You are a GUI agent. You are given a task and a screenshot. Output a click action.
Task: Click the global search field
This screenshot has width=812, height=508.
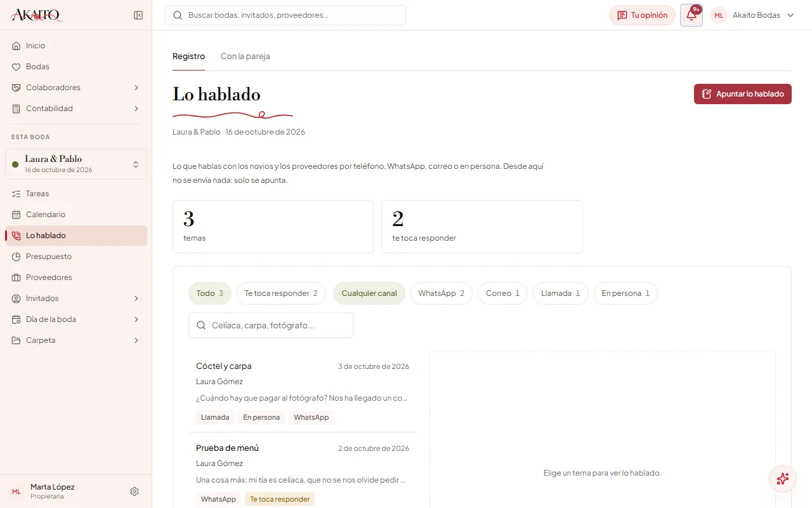pos(285,15)
